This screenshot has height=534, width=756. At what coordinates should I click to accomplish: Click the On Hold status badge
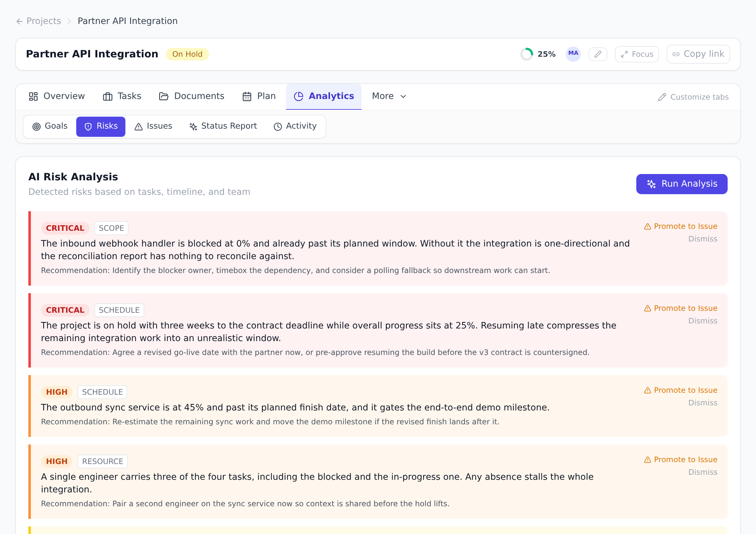[x=187, y=54]
